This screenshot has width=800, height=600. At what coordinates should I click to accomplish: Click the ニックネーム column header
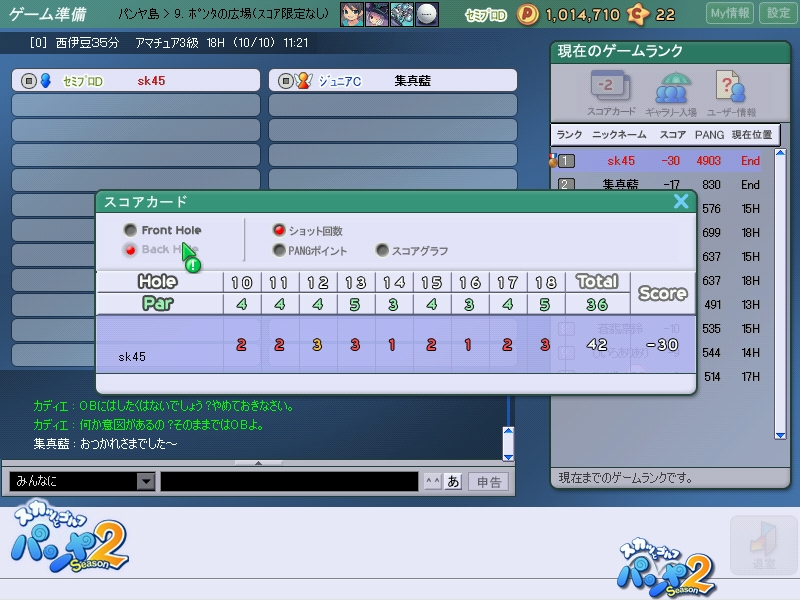tap(619, 135)
